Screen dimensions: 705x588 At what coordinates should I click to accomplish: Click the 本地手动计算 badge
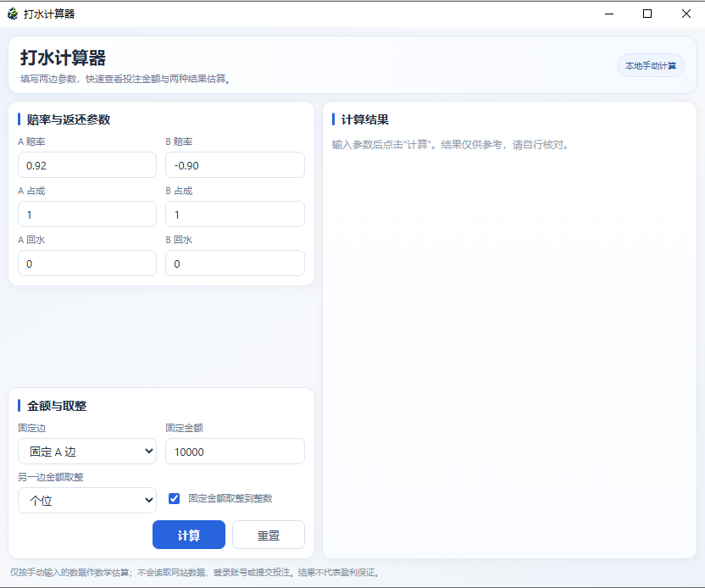point(651,65)
